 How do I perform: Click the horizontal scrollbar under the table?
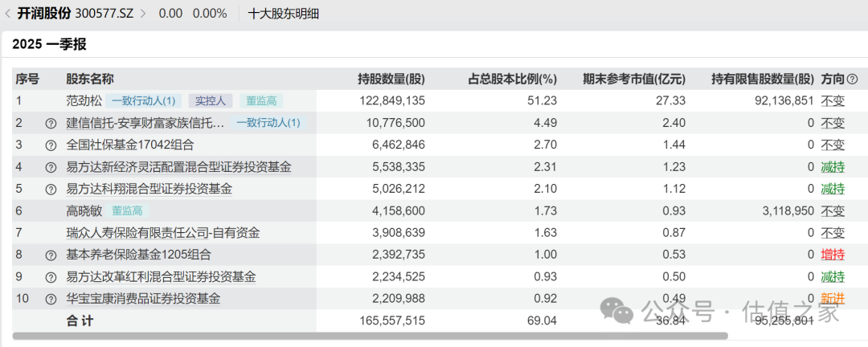click(370, 336)
